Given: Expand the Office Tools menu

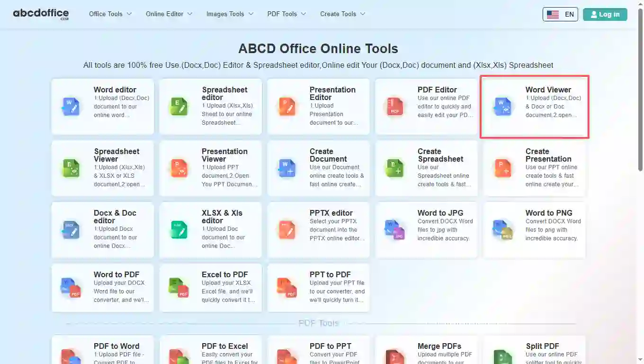Looking at the screenshot, I should (110, 14).
